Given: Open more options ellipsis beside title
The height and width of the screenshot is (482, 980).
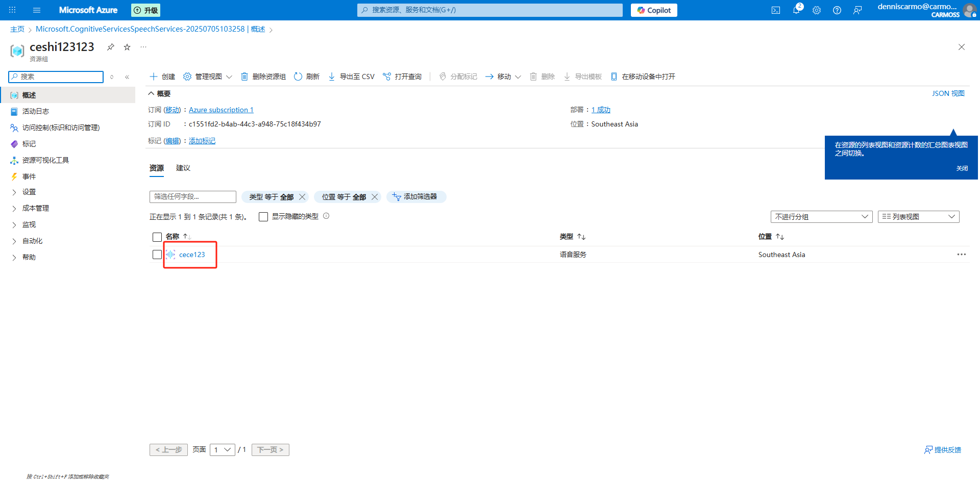Looking at the screenshot, I should (x=143, y=47).
